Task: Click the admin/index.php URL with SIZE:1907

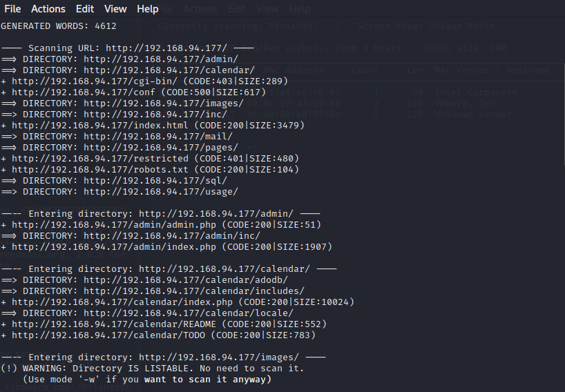Action: 114,247
